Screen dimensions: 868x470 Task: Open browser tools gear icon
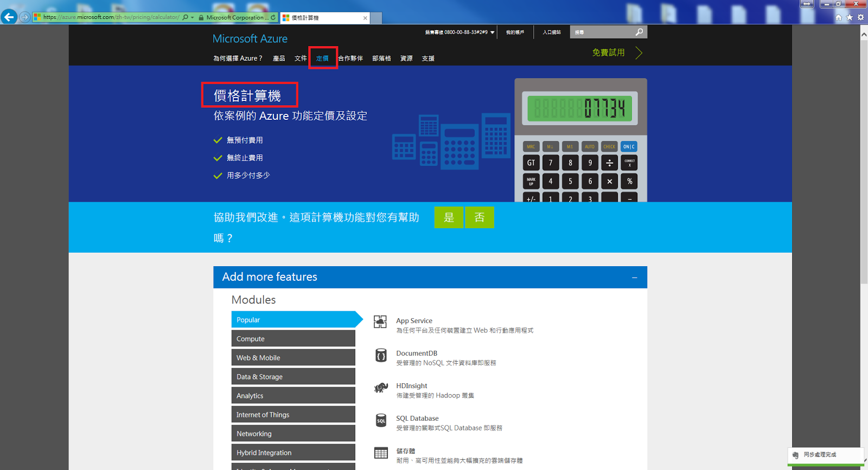click(860, 17)
